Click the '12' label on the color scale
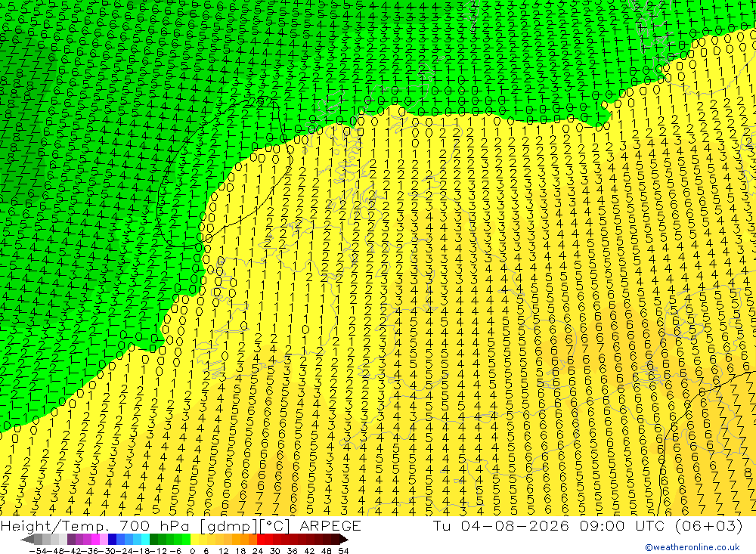 [223, 551]
